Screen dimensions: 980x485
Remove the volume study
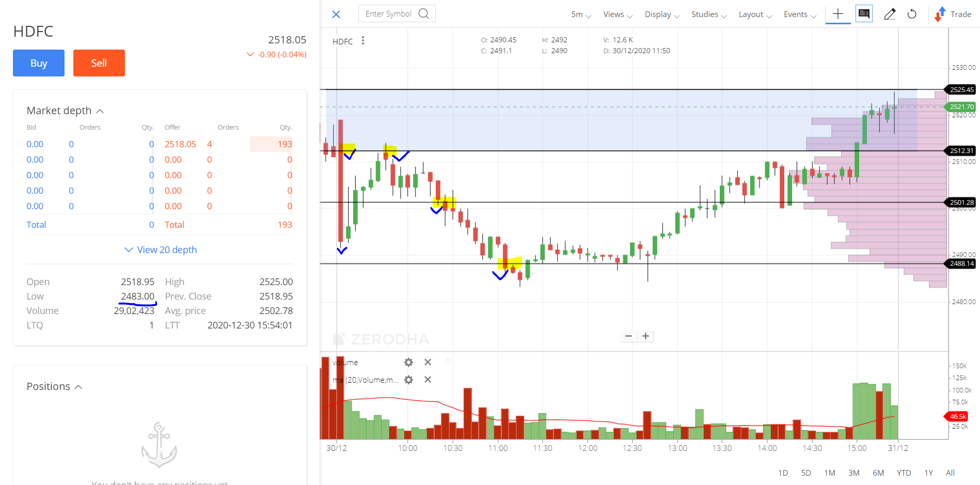point(428,362)
